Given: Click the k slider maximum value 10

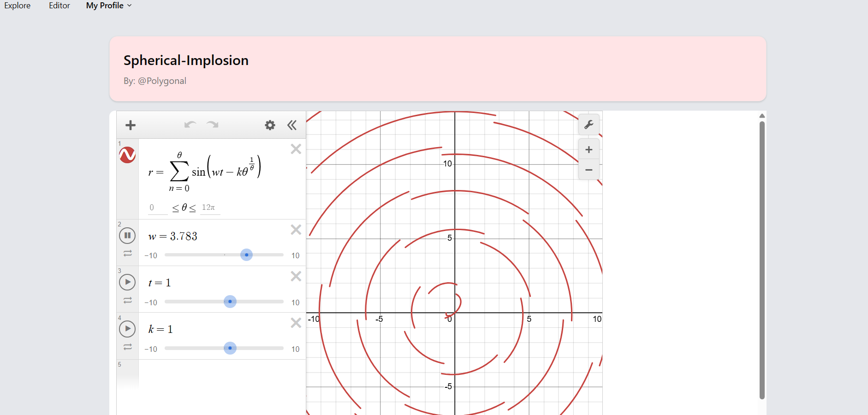Looking at the screenshot, I should pyautogui.click(x=296, y=349).
